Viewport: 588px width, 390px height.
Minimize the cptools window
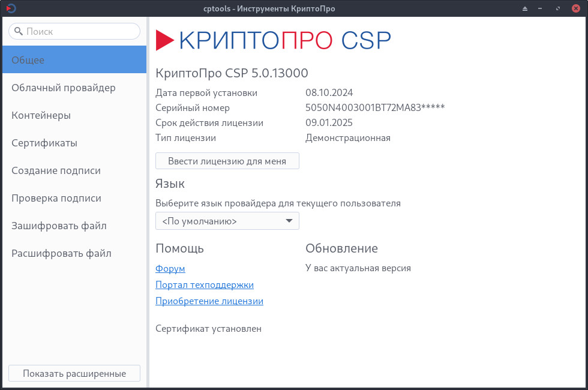(x=541, y=8)
